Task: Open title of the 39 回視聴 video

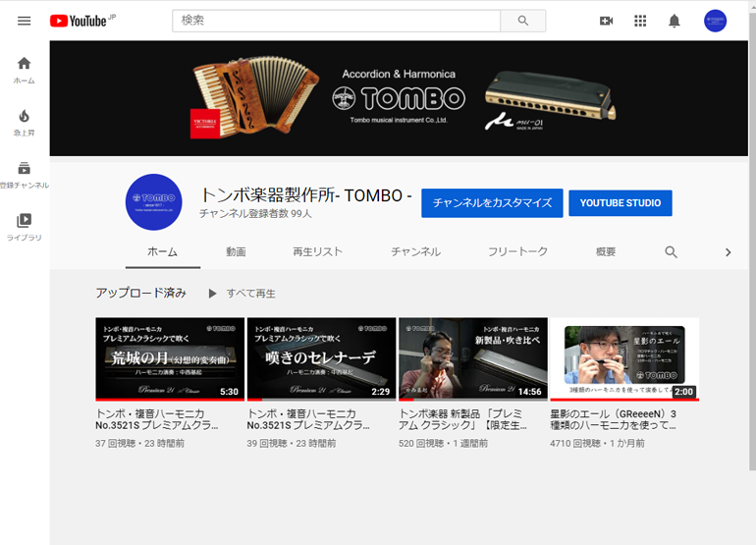Action: point(308,419)
